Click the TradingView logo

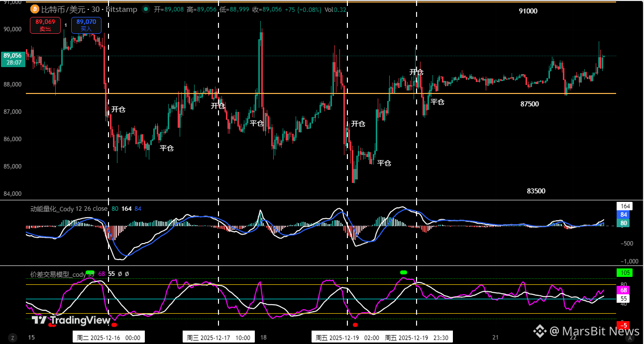pos(71,320)
